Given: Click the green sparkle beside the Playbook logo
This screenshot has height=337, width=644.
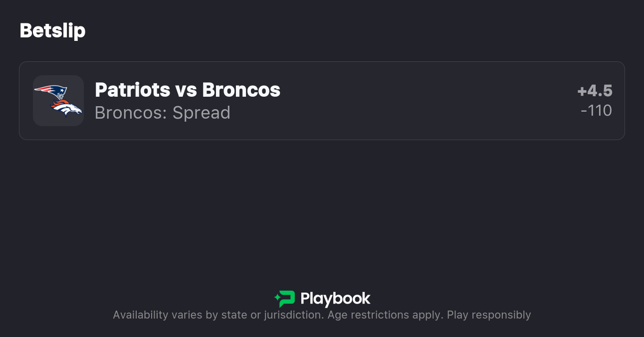Looking at the screenshot, I should coord(277,298).
